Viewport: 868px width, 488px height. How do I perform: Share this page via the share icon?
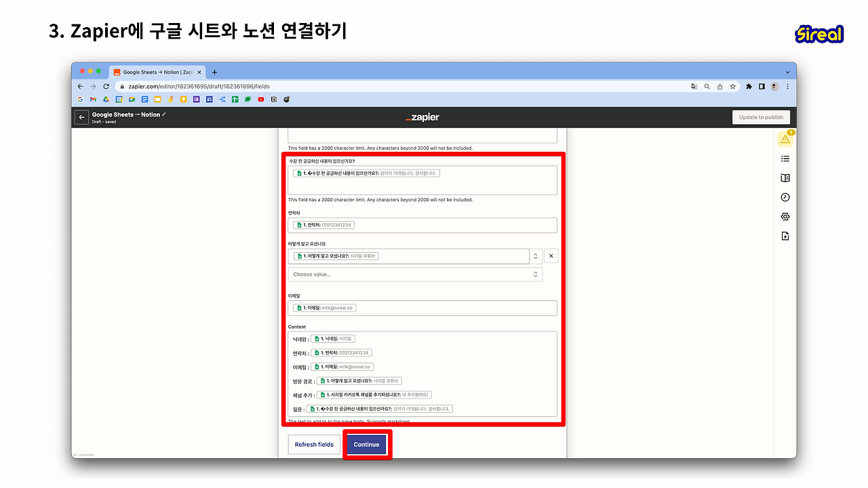point(719,86)
